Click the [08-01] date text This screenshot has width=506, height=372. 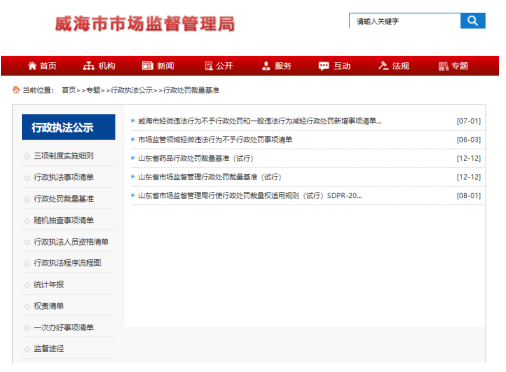point(469,196)
